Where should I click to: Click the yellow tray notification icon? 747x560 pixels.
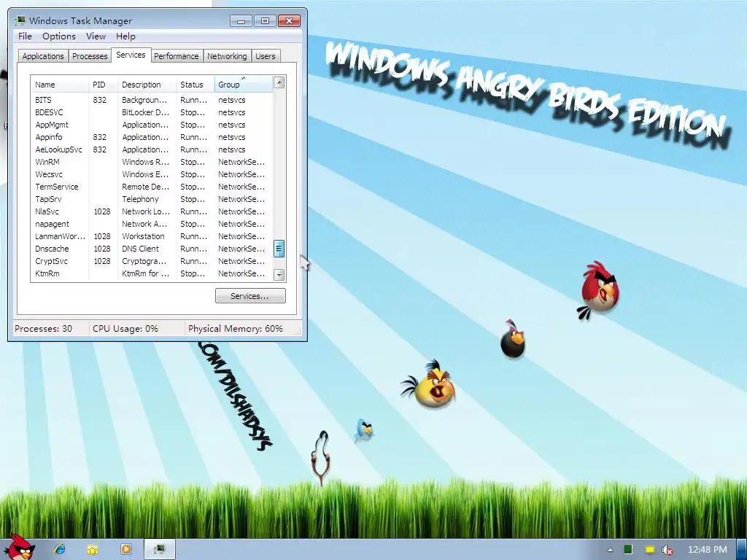tap(649, 550)
